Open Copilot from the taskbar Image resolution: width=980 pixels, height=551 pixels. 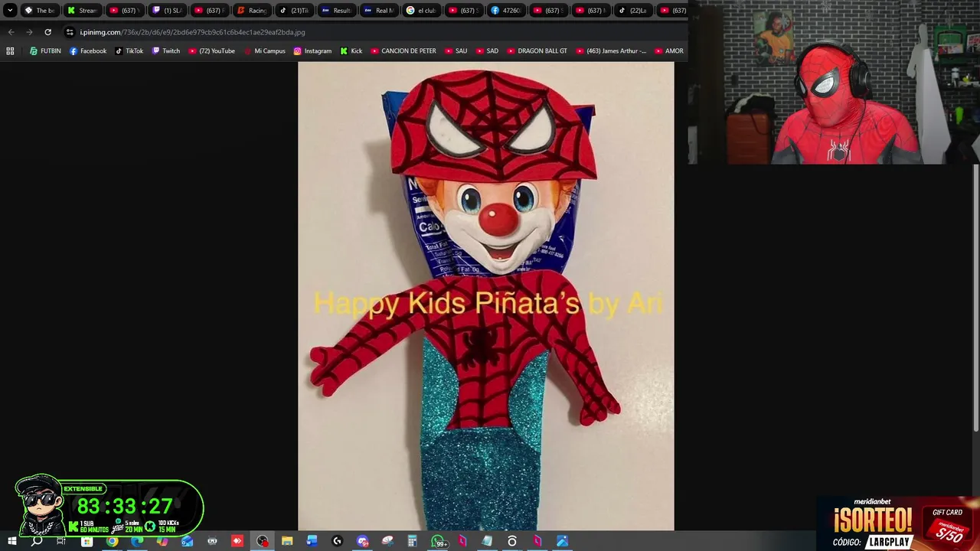[x=162, y=541]
